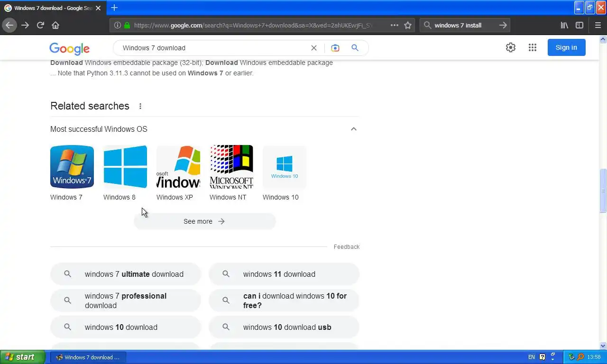Viewport: 607px width, 364px height.
Task: Click the Windows XP caption text
Action: (x=175, y=197)
